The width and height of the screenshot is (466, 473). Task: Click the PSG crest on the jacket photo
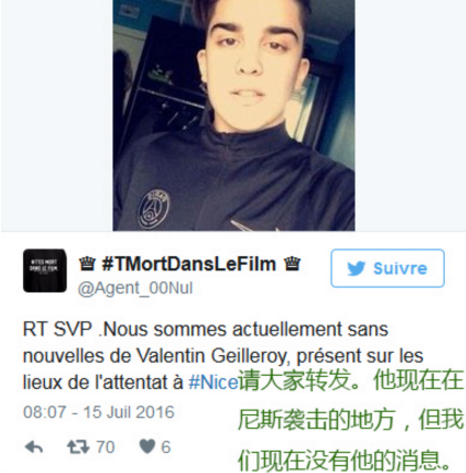pyautogui.click(x=154, y=209)
